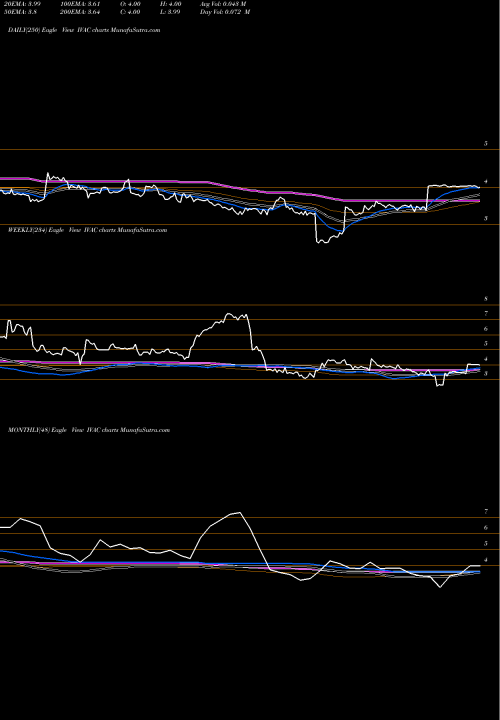Select the open price O: 4.00
The height and width of the screenshot is (720, 500).
coord(131,4)
